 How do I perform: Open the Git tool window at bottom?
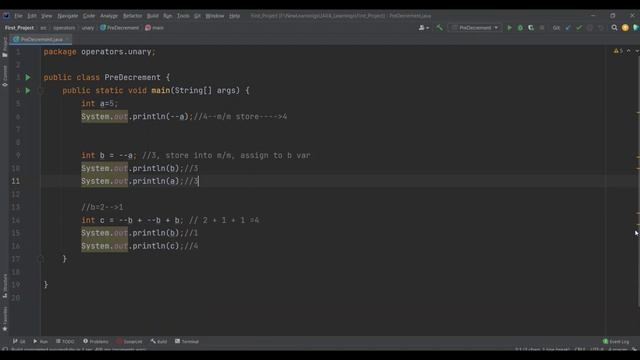(x=19, y=341)
